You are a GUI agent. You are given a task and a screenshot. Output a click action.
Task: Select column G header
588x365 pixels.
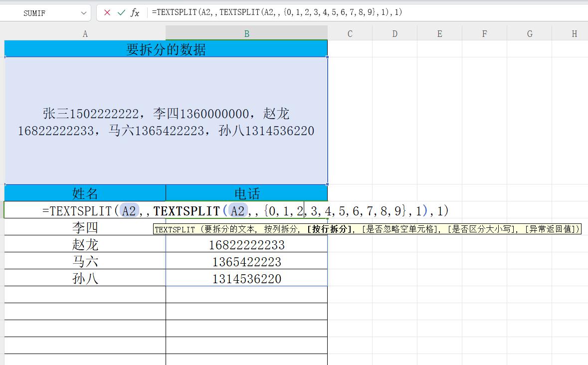click(530, 34)
